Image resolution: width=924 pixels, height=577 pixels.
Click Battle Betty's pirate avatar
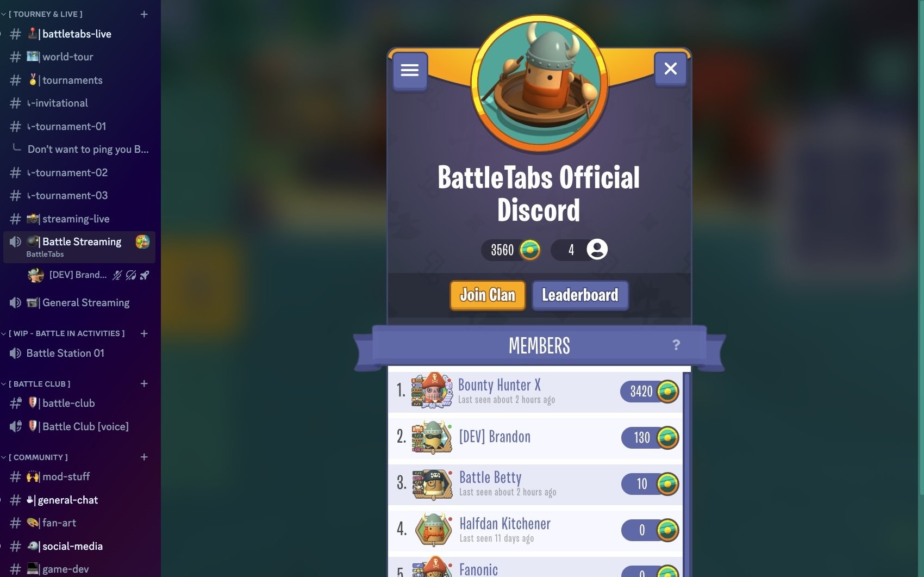[432, 484]
